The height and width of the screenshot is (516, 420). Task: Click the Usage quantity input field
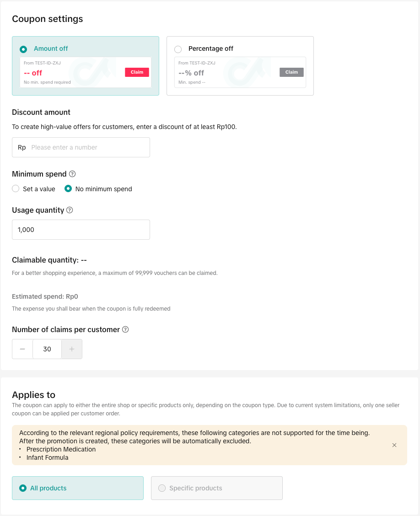click(x=81, y=230)
